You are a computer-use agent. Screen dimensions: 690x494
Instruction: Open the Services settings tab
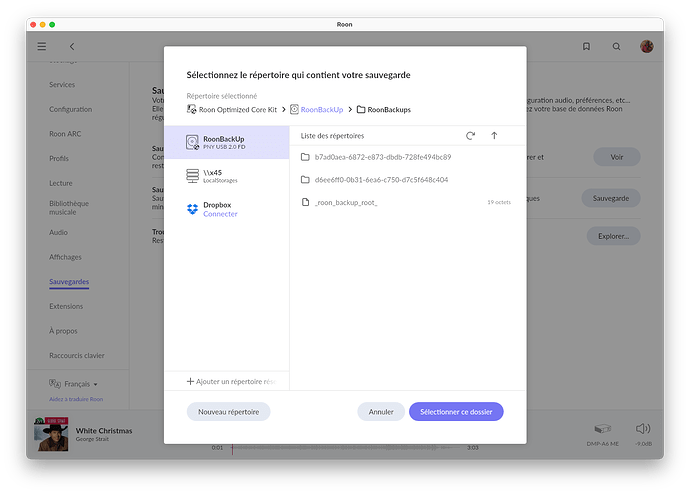(62, 84)
